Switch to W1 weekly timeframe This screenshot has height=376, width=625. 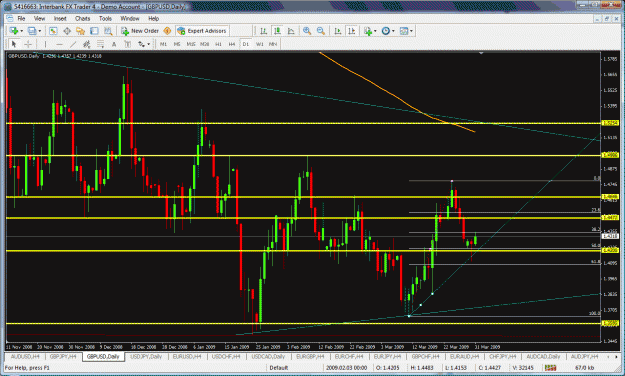259,44
